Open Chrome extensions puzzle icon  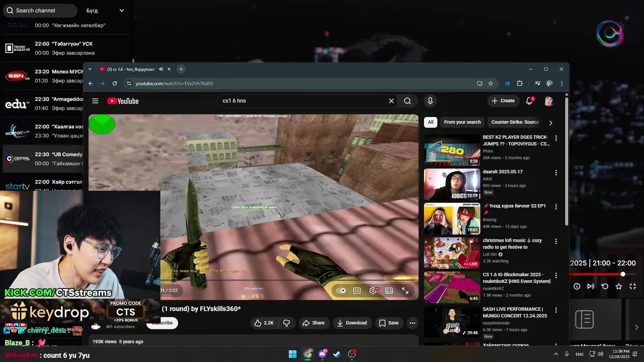[x=520, y=83]
